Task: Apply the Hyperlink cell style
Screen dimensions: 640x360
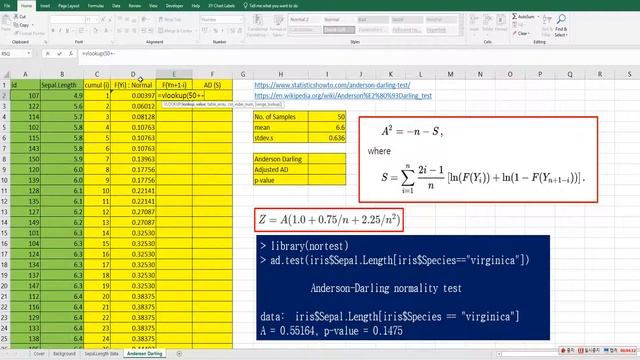Action: pos(440,30)
